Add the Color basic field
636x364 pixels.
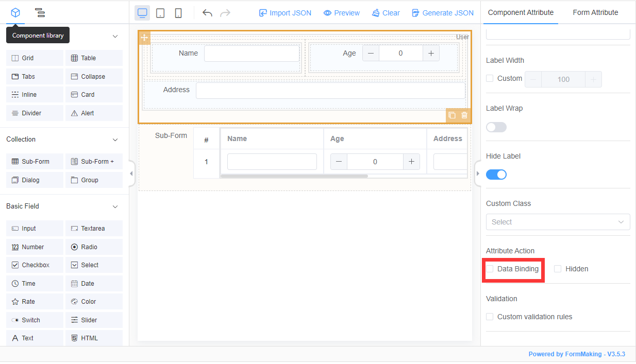(94, 301)
